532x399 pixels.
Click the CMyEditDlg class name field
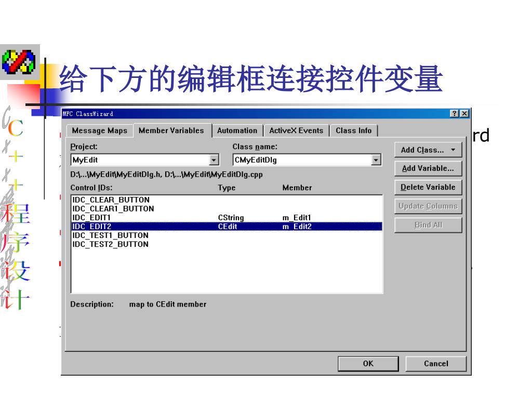(307, 160)
